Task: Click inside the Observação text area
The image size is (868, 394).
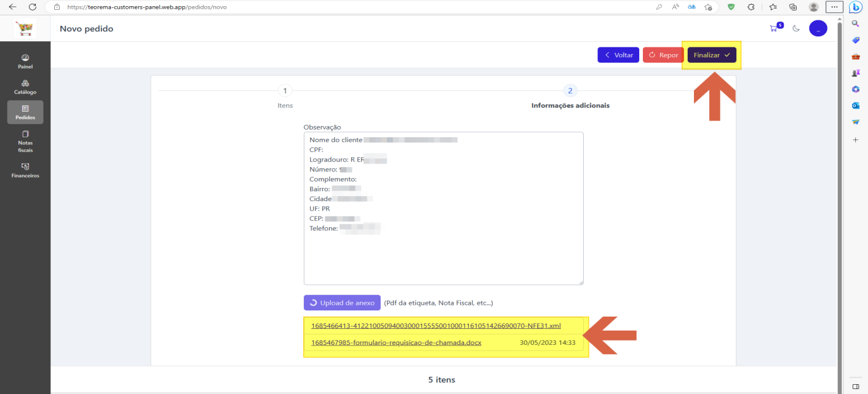Action: (444, 208)
